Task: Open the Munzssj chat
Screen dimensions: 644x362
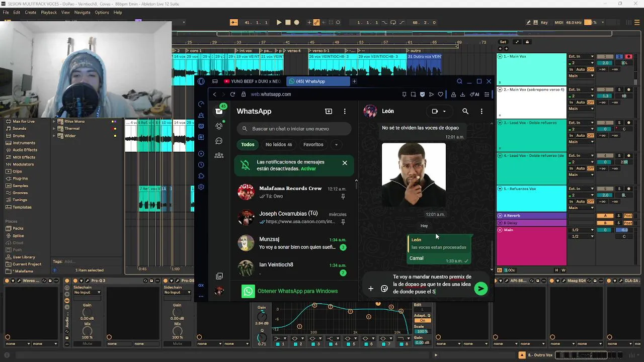Action: tap(293, 243)
